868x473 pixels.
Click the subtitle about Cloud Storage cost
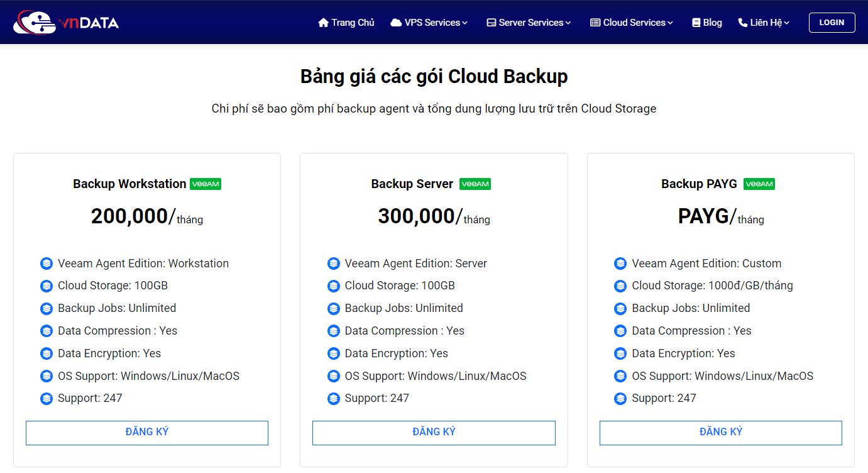(x=434, y=109)
